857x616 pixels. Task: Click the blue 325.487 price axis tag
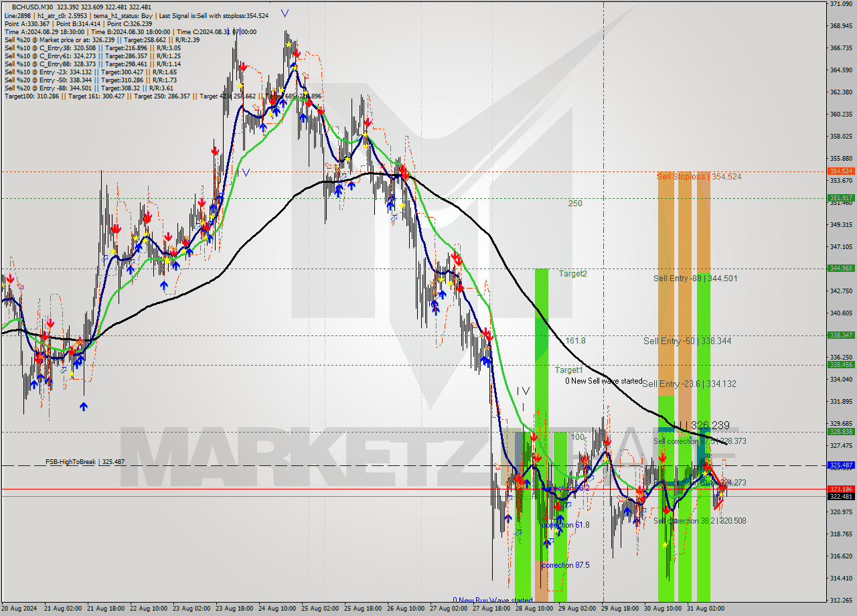pyautogui.click(x=841, y=465)
